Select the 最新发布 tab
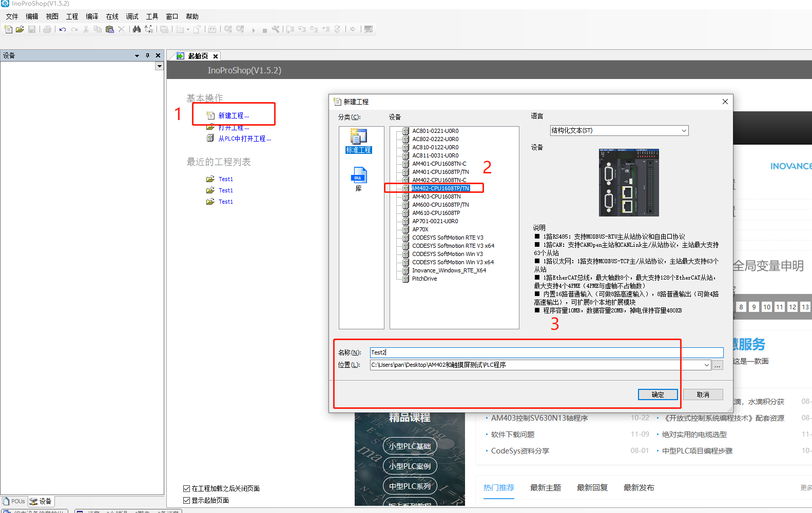This screenshot has height=513, width=812. tap(639, 488)
